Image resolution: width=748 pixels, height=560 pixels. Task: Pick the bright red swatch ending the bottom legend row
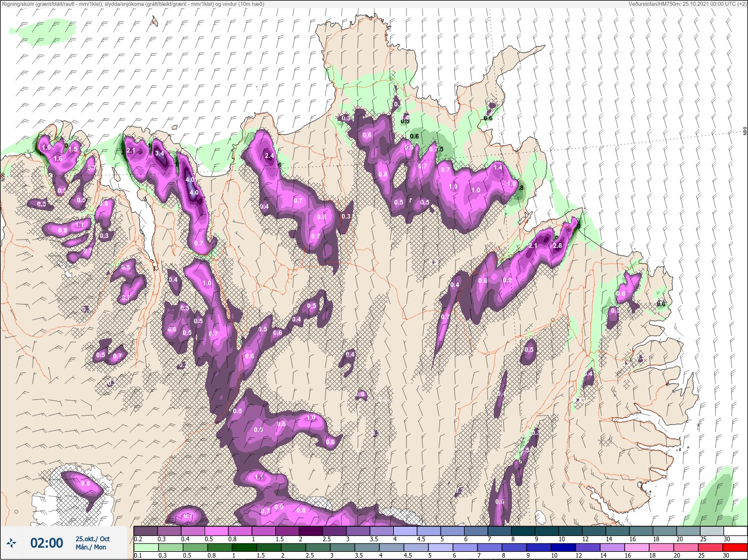[x=735, y=548]
